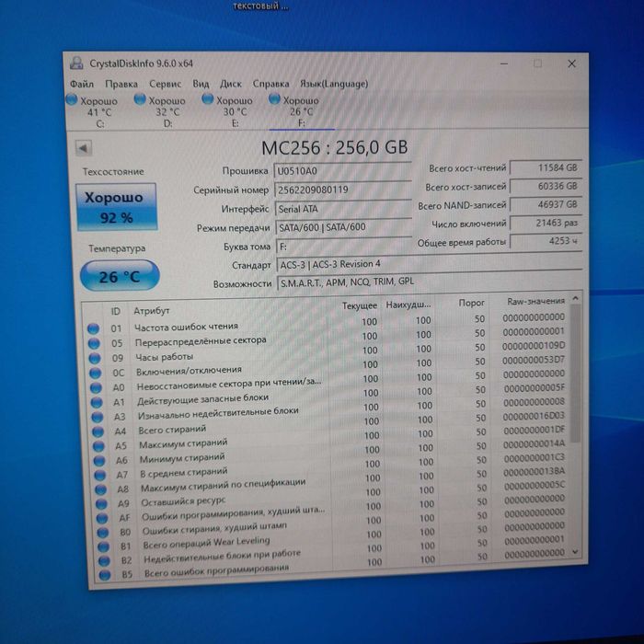The width and height of the screenshot is (644, 644).
Task: Click the 26 °C temperature indicator
Action: tap(120, 276)
